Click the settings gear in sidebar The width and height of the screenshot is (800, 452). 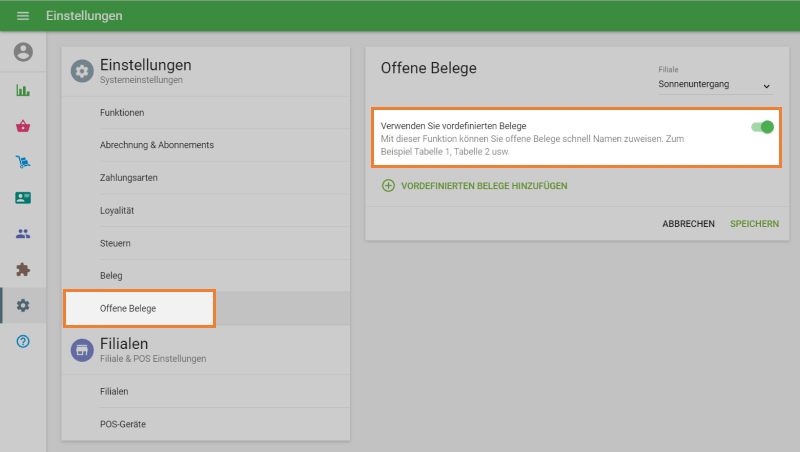click(x=23, y=306)
